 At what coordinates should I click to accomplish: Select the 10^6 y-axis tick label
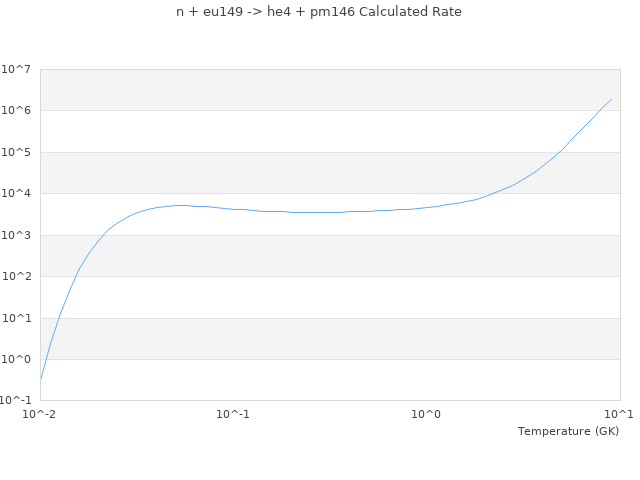pyautogui.click(x=16, y=111)
